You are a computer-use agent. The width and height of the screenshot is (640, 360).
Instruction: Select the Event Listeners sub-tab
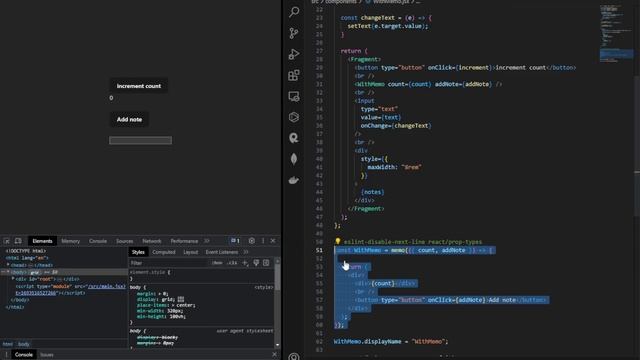point(222,252)
